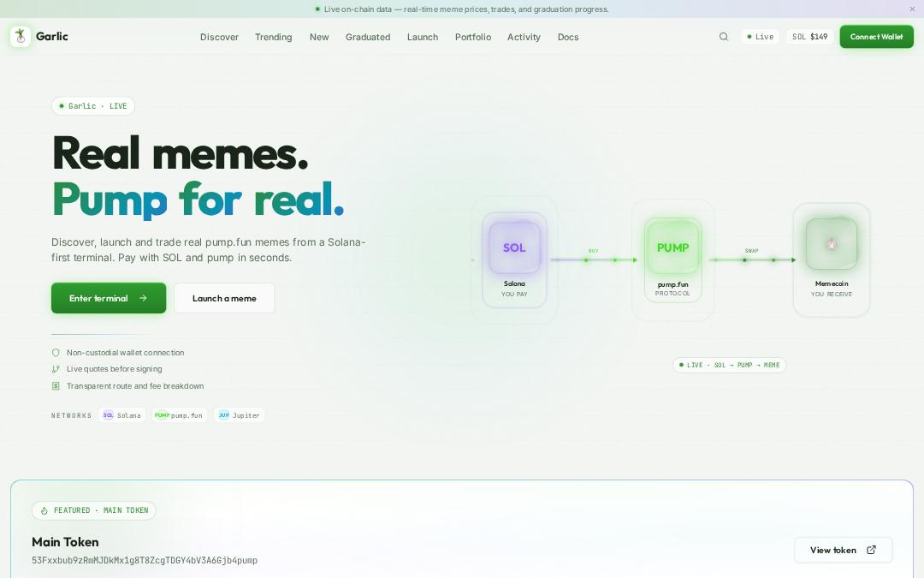Click the Live status pill

(x=761, y=37)
